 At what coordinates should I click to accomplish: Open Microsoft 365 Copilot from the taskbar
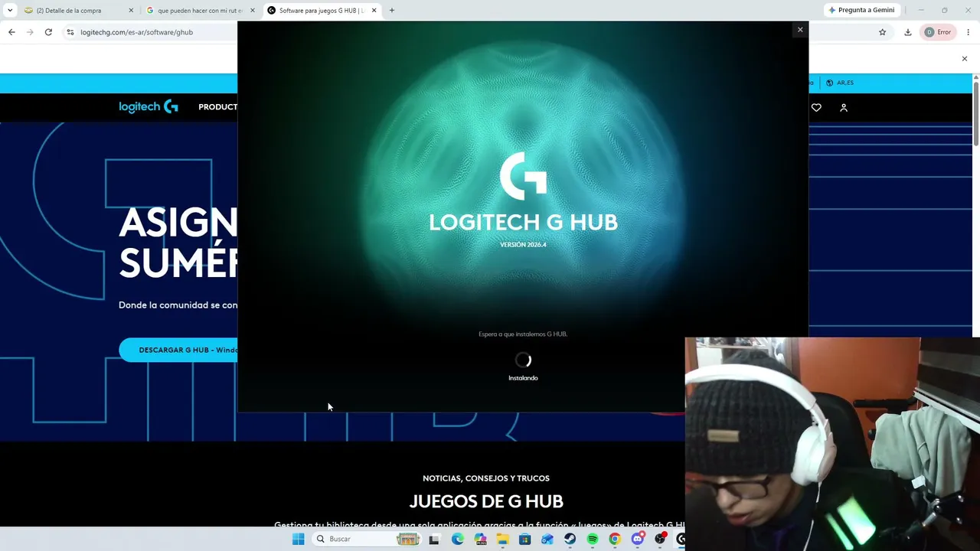pos(480,539)
